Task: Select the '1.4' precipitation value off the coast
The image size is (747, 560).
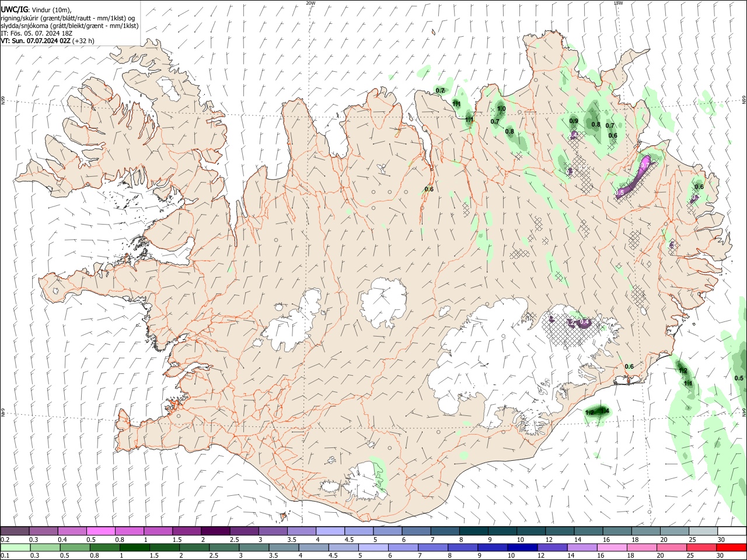Action: [x=605, y=411]
